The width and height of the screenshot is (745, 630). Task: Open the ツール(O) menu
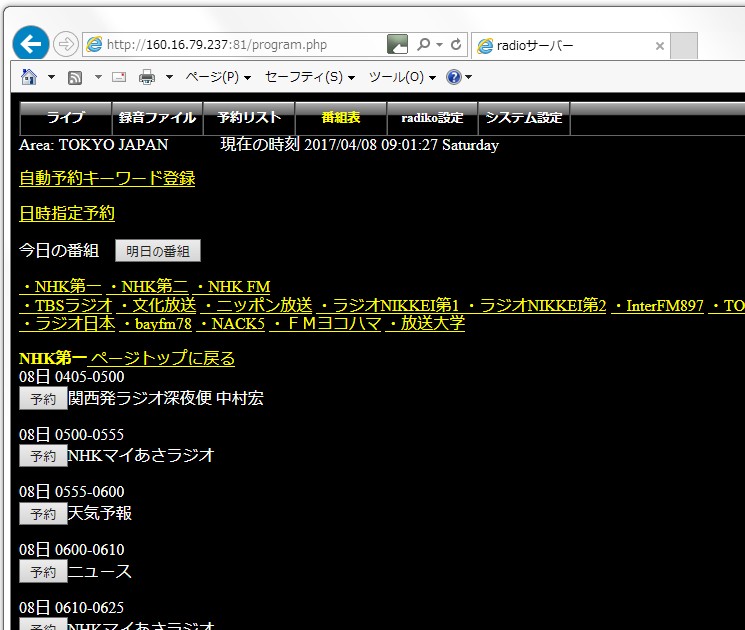pyautogui.click(x=402, y=77)
